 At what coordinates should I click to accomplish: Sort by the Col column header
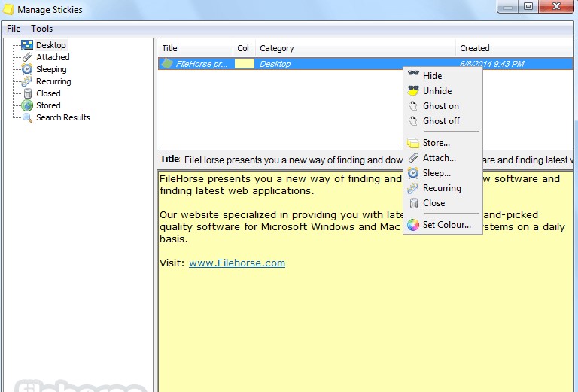(244, 48)
